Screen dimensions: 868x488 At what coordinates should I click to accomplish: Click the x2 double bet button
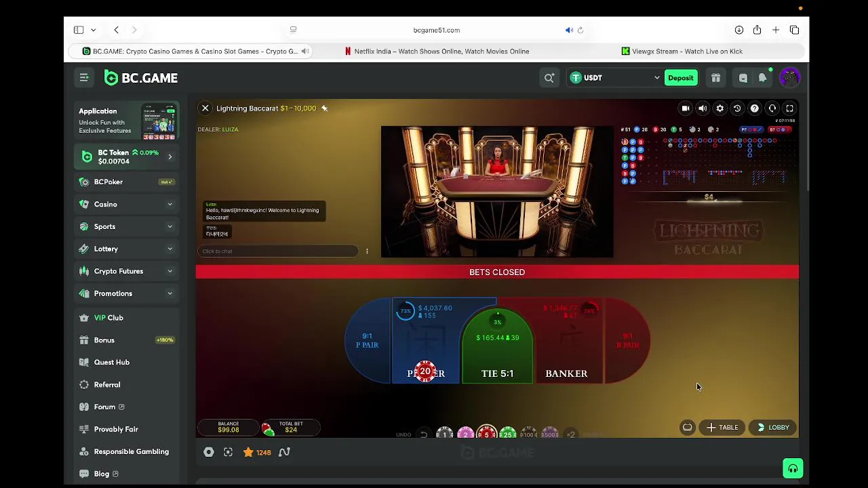click(x=570, y=434)
